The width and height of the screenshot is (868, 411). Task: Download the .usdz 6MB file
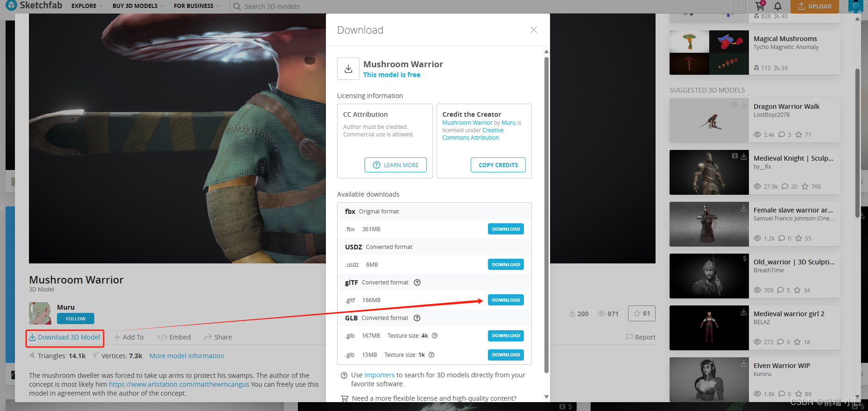(506, 264)
